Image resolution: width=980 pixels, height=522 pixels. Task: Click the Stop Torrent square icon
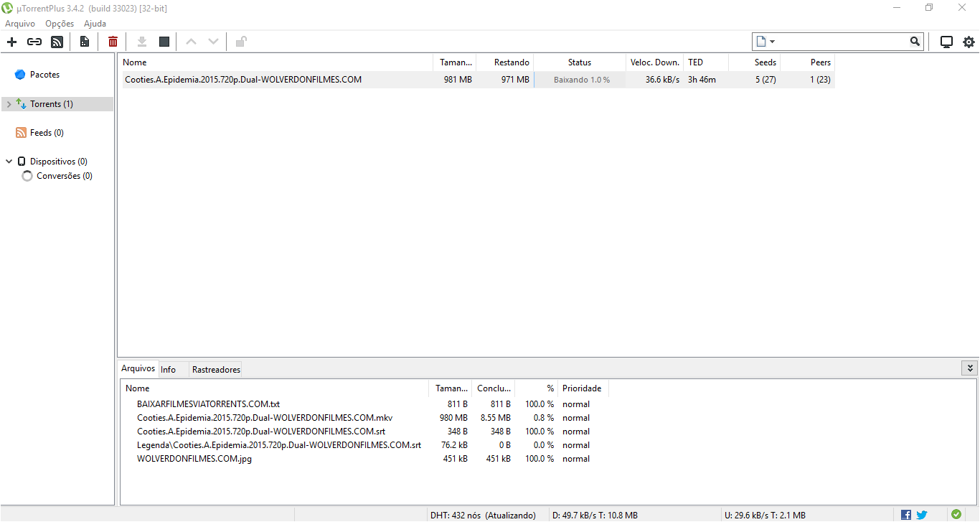pyautogui.click(x=164, y=42)
